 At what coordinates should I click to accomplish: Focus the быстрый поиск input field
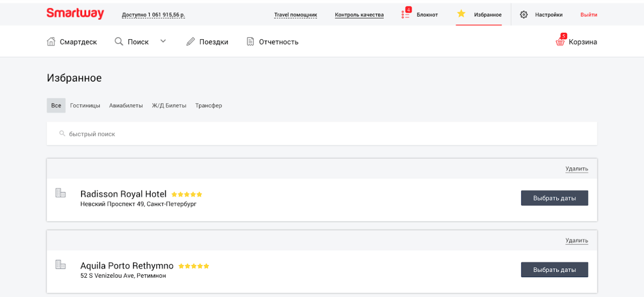pos(322,134)
